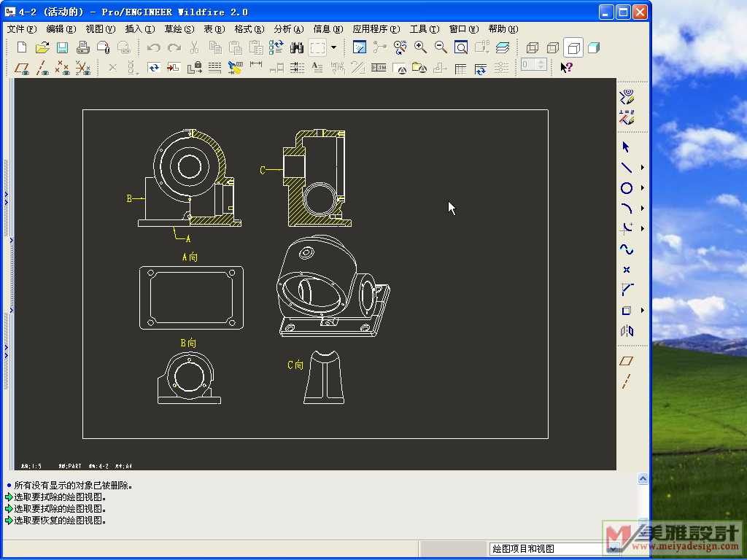Screen dimensions: 747x560
Task: Refit the drawing to the window
Action: click(x=461, y=47)
